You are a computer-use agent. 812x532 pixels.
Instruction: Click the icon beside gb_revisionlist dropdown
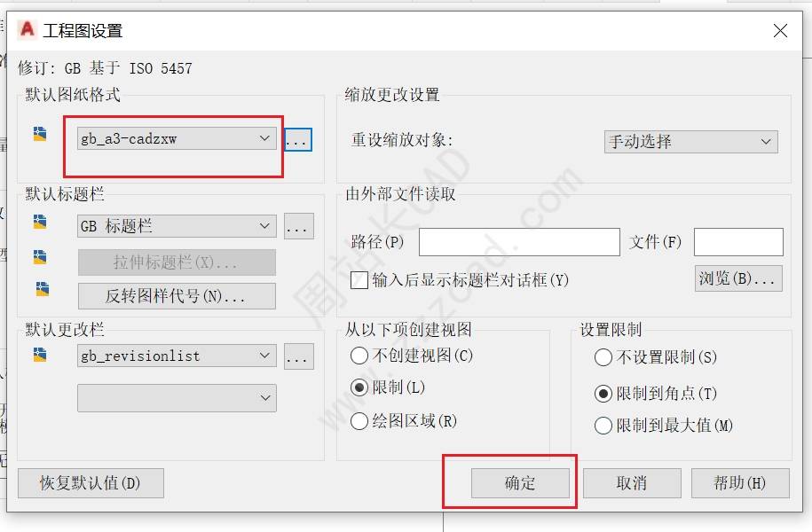(40, 354)
